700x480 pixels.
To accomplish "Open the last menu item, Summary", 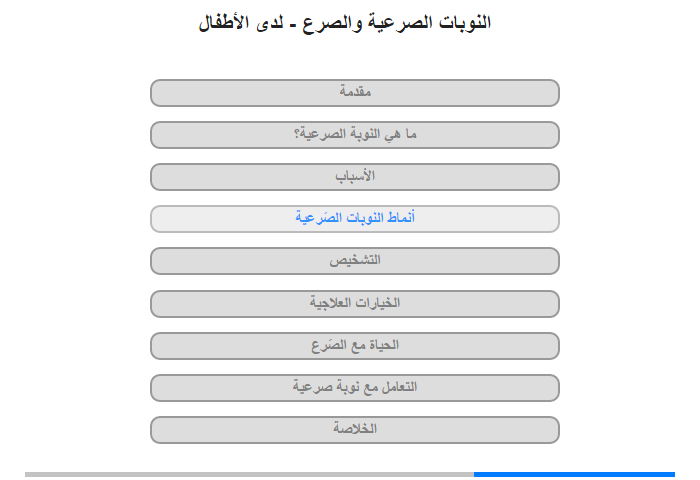I will click(x=354, y=430).
